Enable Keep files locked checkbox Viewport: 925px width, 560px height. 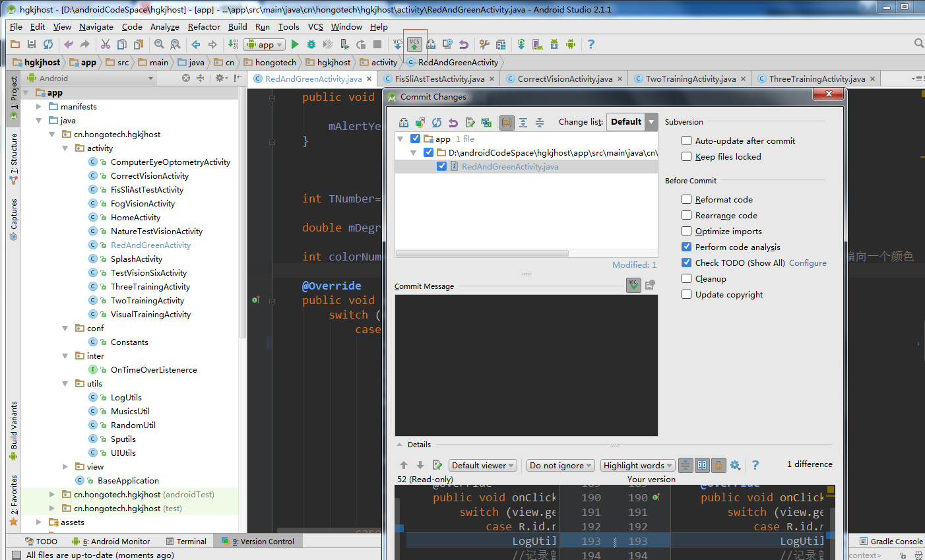(x=687, y=156)
